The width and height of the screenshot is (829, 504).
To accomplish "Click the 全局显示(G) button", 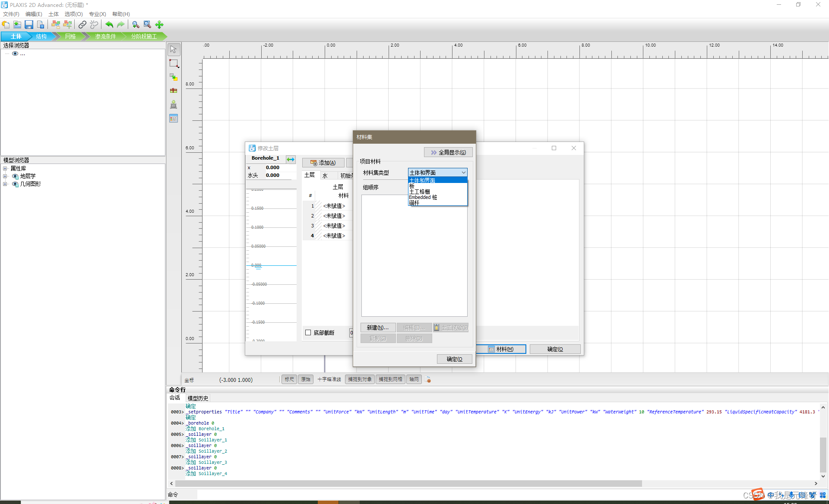I will click(448, 152).
